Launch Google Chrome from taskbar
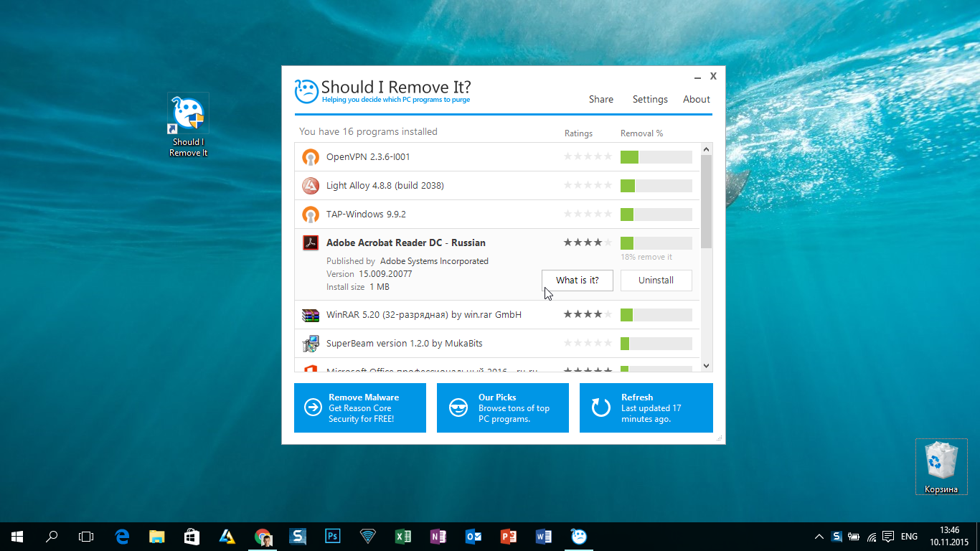This screenshot has height=551, width=980. coord(263,537)
